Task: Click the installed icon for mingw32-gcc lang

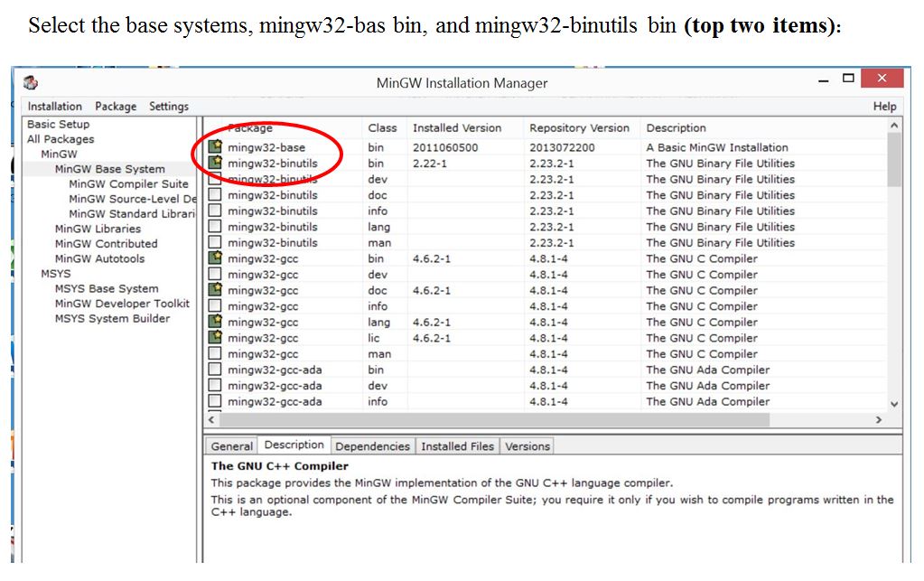Action: coord(215,322)
